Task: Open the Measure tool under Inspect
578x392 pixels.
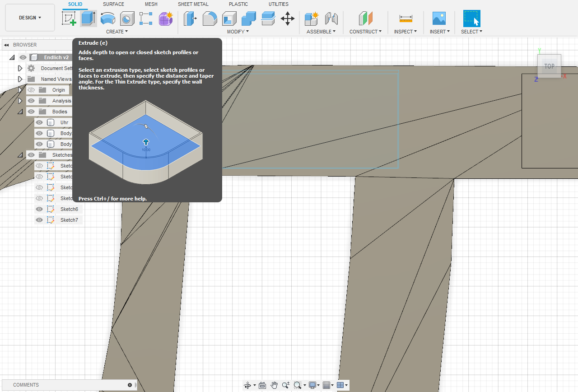Action: tap(405, 19)
